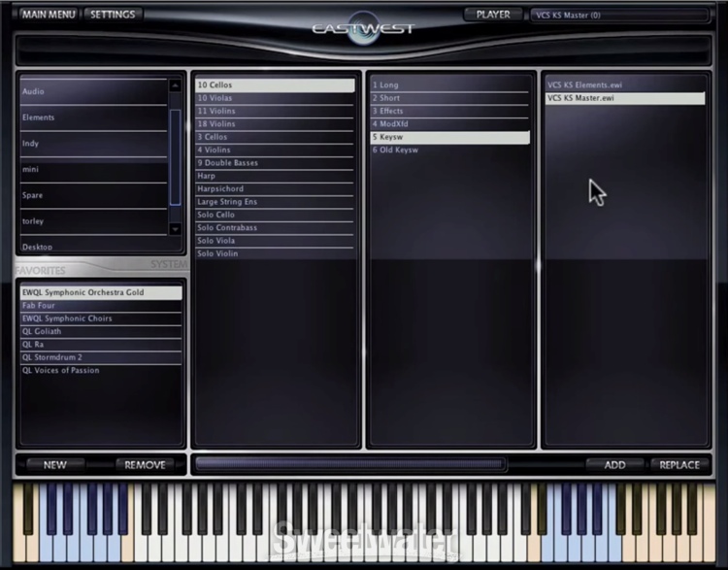Click the top message display field
728x570 pixels.
click(x=364, y=49)
